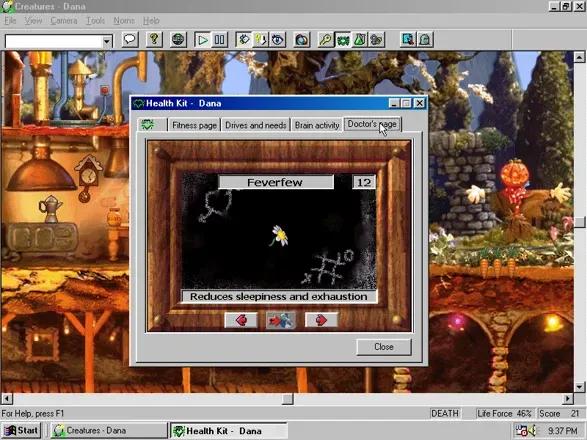Click the carrots growing in the garden

[x=497, y=262]
